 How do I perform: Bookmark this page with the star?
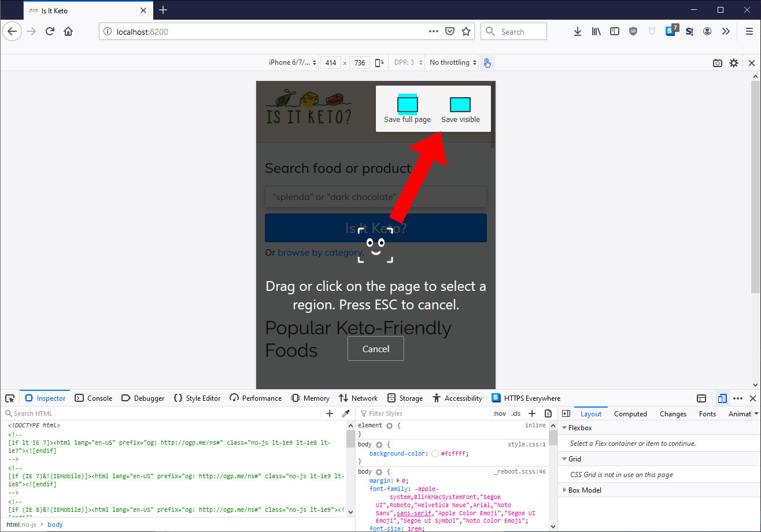point(466,32)
